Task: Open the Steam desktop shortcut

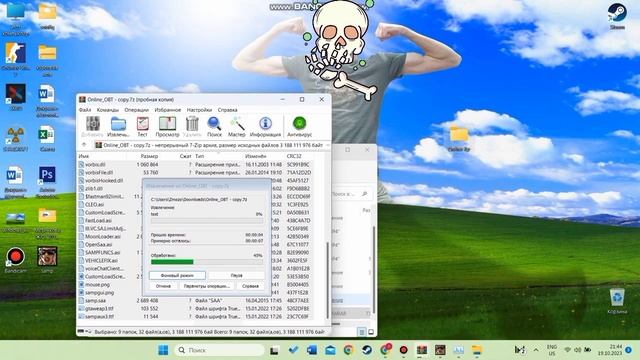Action: point(617,16)
